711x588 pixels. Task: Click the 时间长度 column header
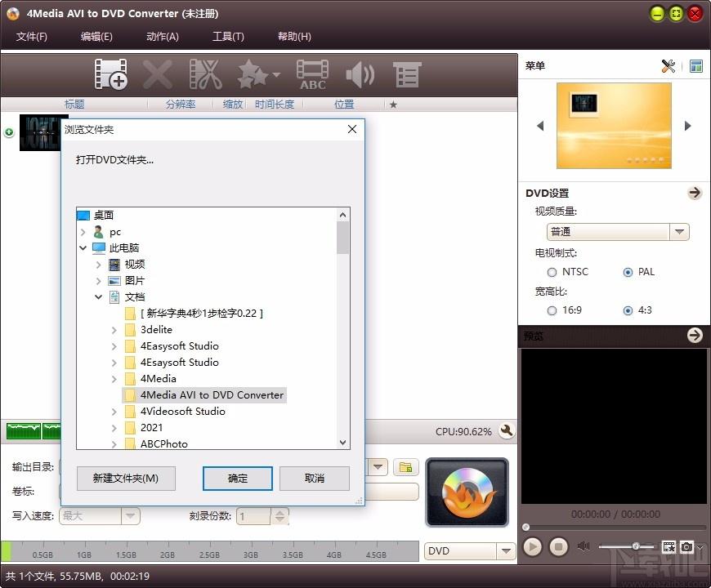point(275,105)
